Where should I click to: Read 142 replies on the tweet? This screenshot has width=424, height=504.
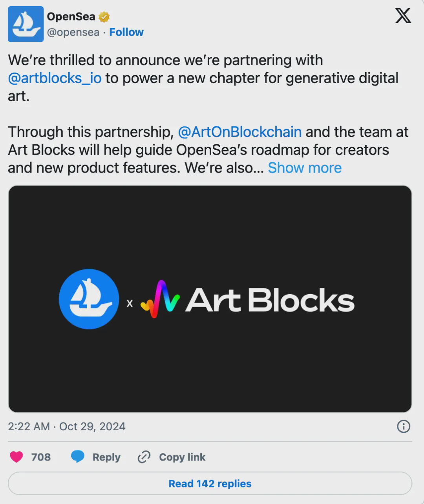210,484
